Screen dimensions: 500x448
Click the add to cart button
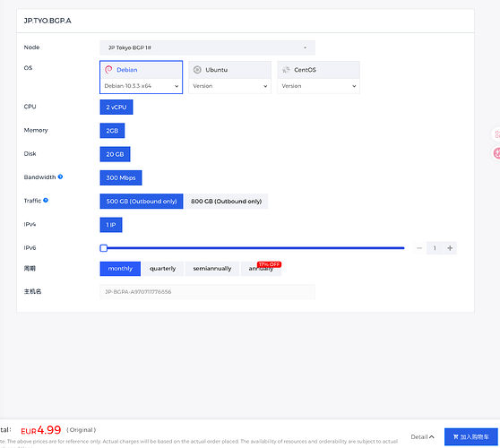(471, 437)
